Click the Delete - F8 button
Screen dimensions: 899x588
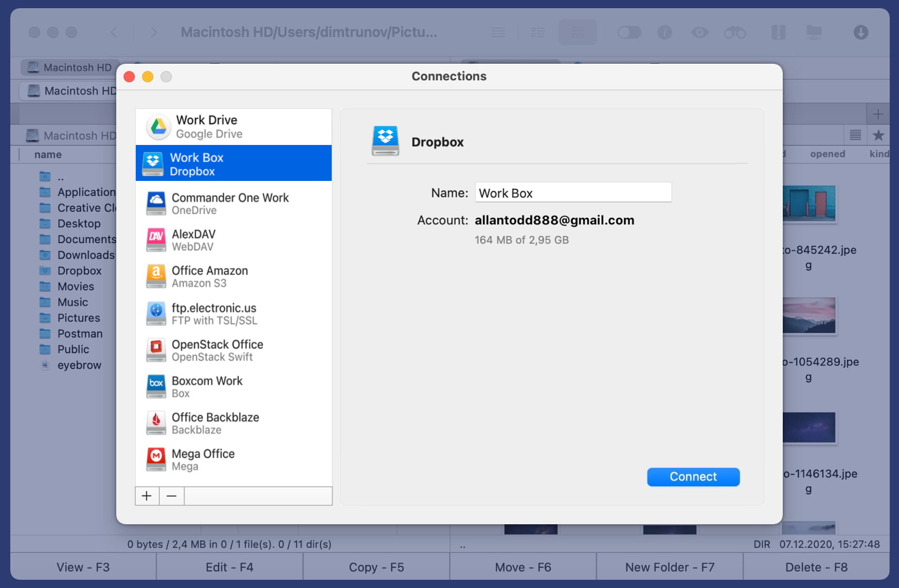(816, 567)
